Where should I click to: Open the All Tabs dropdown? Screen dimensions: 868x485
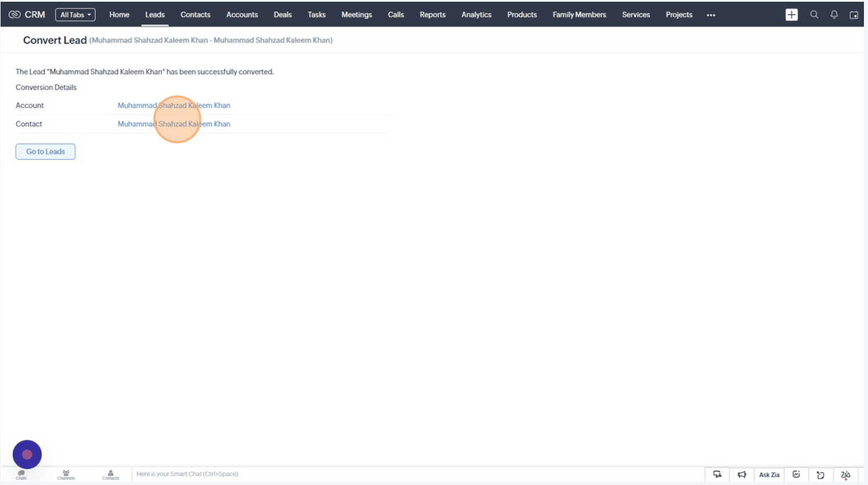[75, 15]
